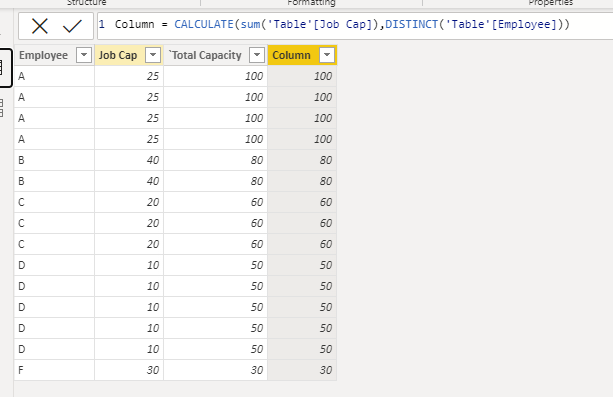Viewport: 613px width, 397px height.
Task: Select first Employee A cell
Action: click(54, 76)
